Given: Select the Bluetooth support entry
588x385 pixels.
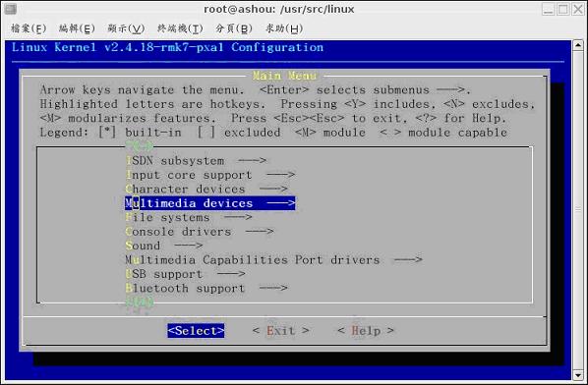Looking at the screenshot, I should (x=206, y=289).
